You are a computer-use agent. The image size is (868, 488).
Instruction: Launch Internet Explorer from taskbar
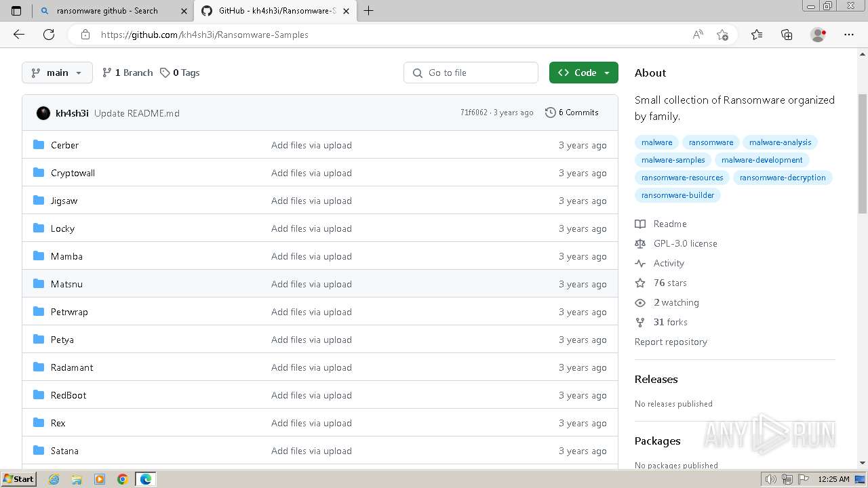tap(54, 479)
